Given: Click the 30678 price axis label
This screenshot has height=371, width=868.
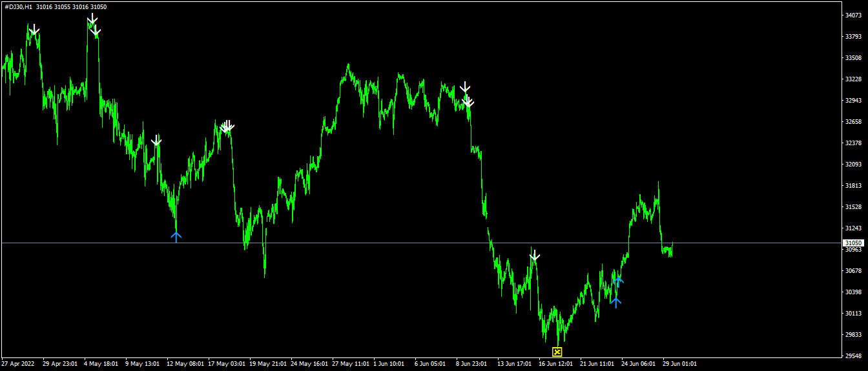Looking at the screenshot, I should (853, 270).
